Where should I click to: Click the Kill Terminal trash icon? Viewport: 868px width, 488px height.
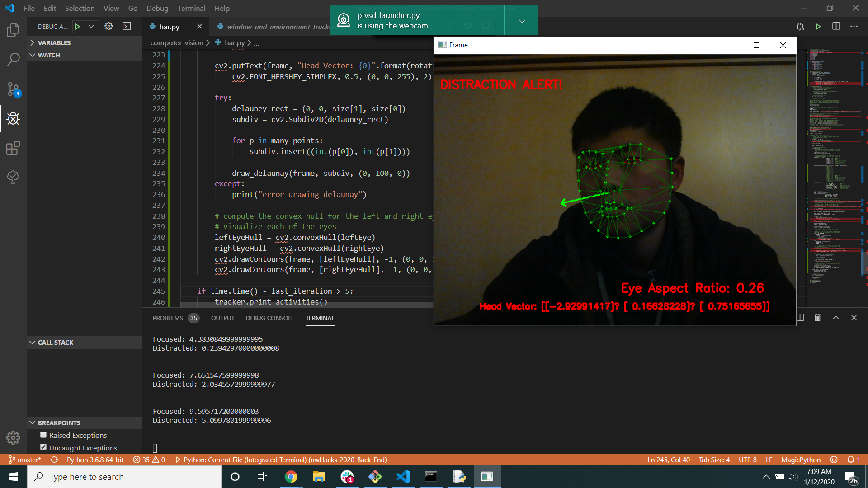tap(817, 318)
